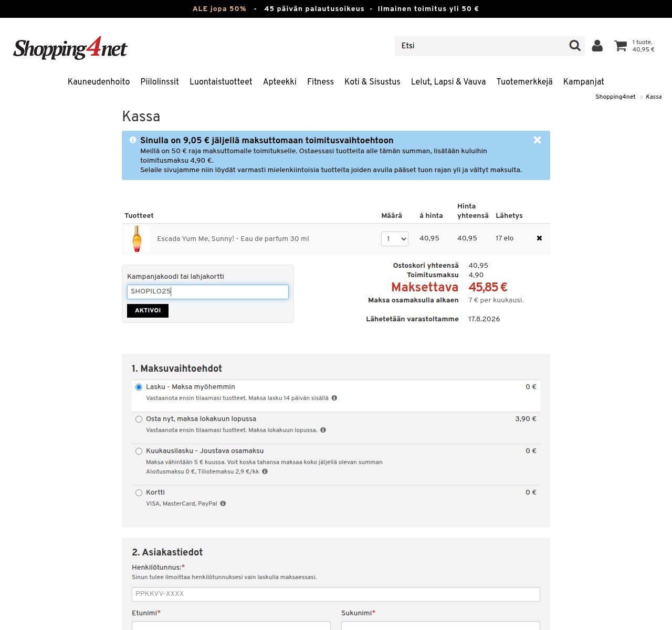672x630 pixels.
Task: Select Lasku - Maksa myöhemmin payment
Action: point(139,387)
